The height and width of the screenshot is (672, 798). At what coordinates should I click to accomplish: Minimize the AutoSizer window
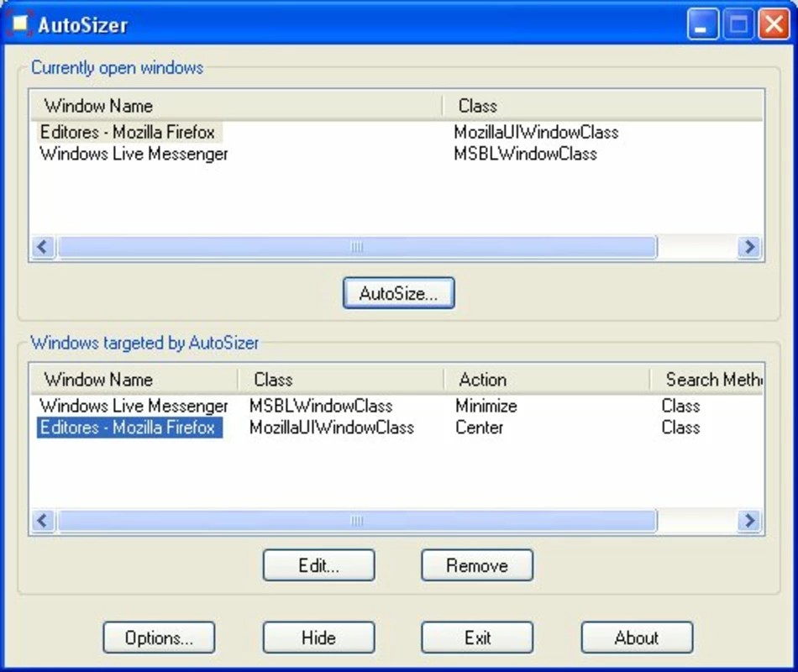coord(702,24)
